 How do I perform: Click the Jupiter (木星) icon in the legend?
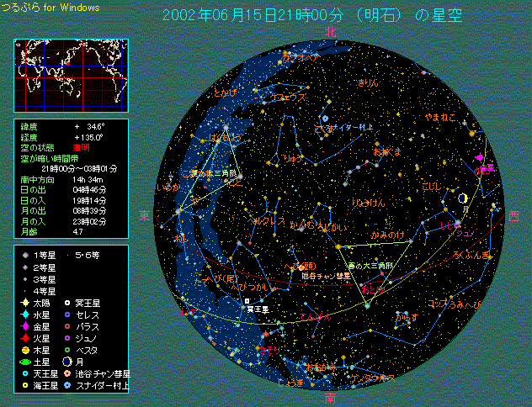(x=25, y=350)
